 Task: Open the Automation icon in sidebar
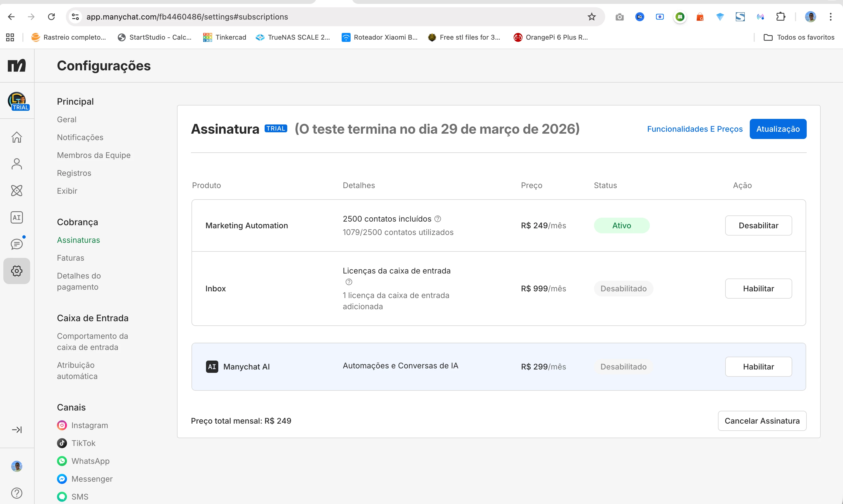pos(17,191)
